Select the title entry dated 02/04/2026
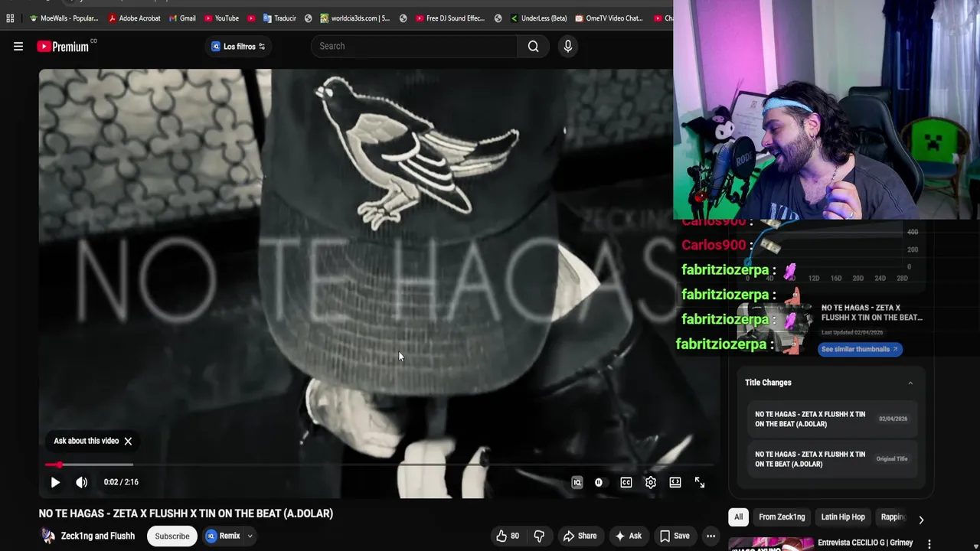Viewport: 980px width, 551px height. pyautogui.click(x=831, y=419)
